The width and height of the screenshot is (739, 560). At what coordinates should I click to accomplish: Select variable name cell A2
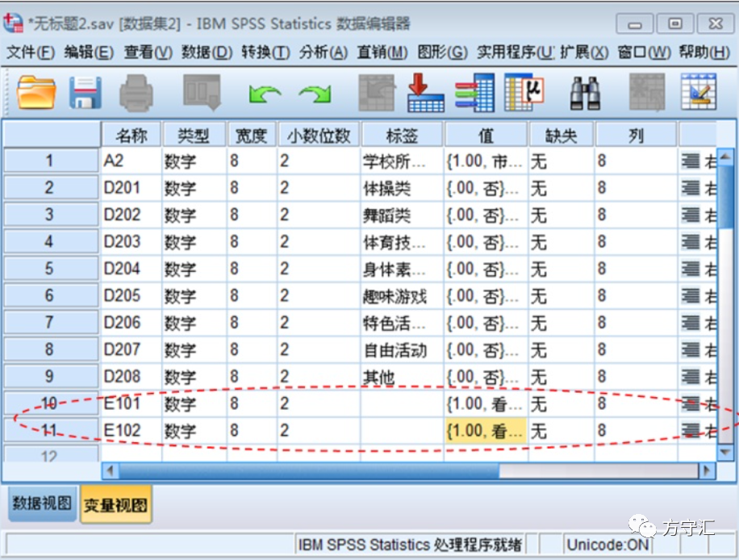[x=132, y=161]
